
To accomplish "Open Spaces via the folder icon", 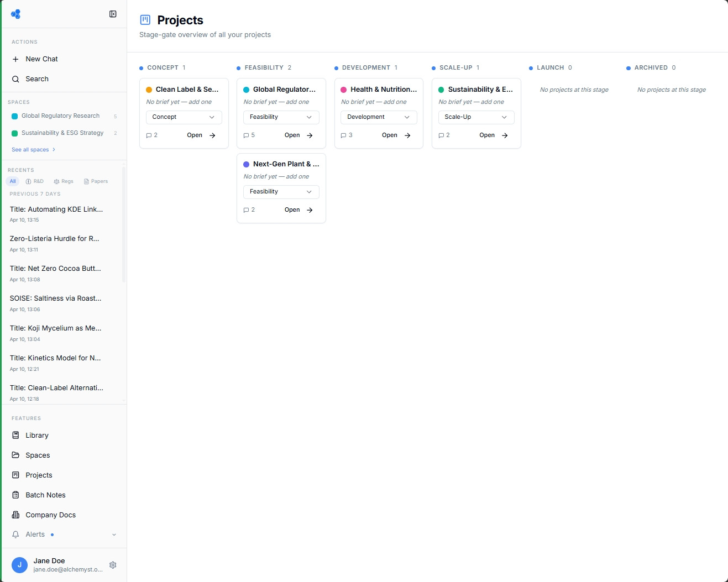I will pos(15,455).
